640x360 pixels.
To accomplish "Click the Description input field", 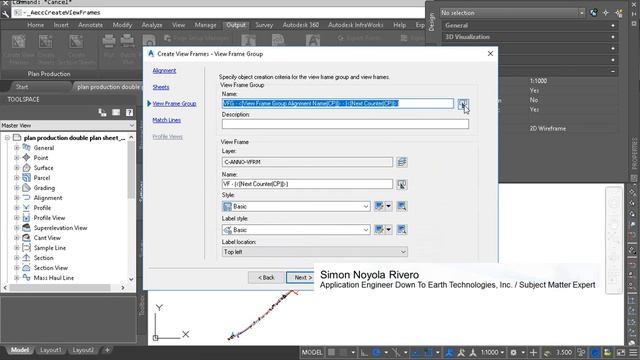I will pos(345,124).
